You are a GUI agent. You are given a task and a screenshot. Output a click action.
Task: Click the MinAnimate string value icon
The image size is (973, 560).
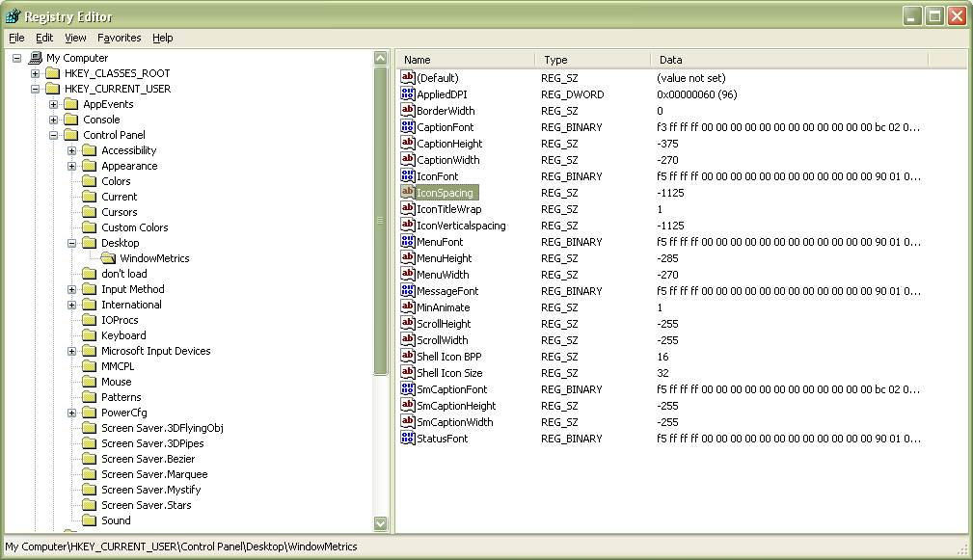[x=407, y=307]
